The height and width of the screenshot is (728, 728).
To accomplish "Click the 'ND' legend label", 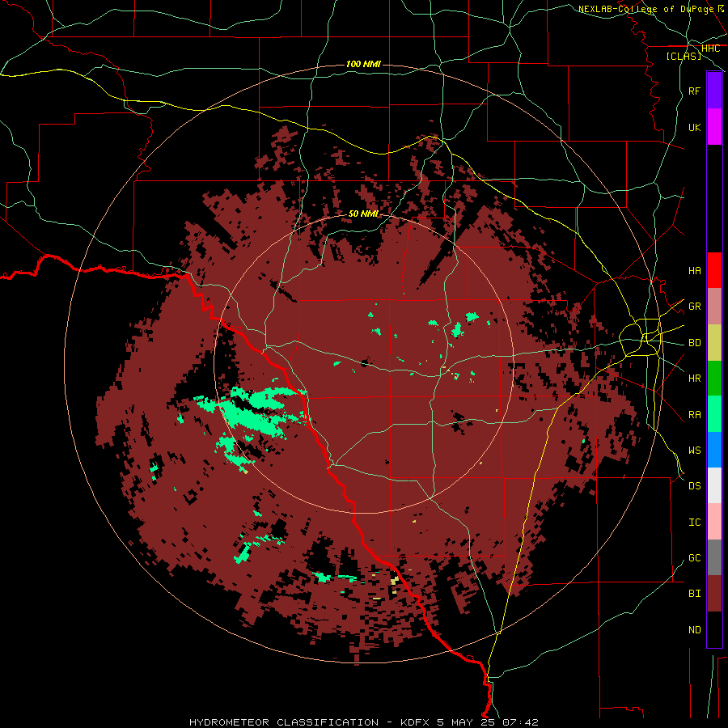I will tap(694, 630).
